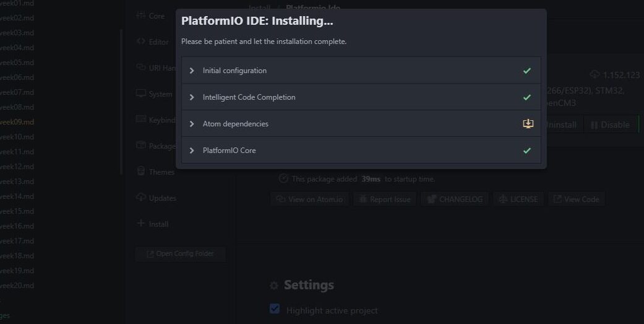Viewport: 644px width, 324px height.
Task: Open the LICENSE button
Action: pos(518,199)
